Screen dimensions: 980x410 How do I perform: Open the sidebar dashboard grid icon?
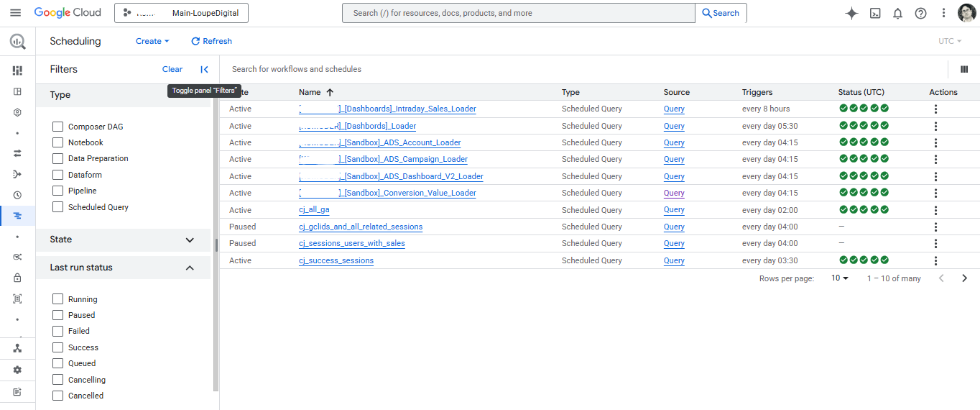tap(17, 70)
